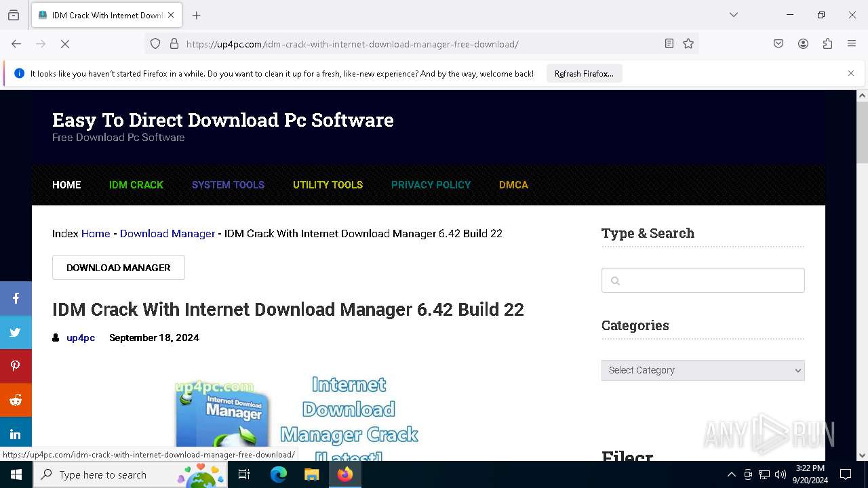Open the extensions panel

(x=827, y=44)
